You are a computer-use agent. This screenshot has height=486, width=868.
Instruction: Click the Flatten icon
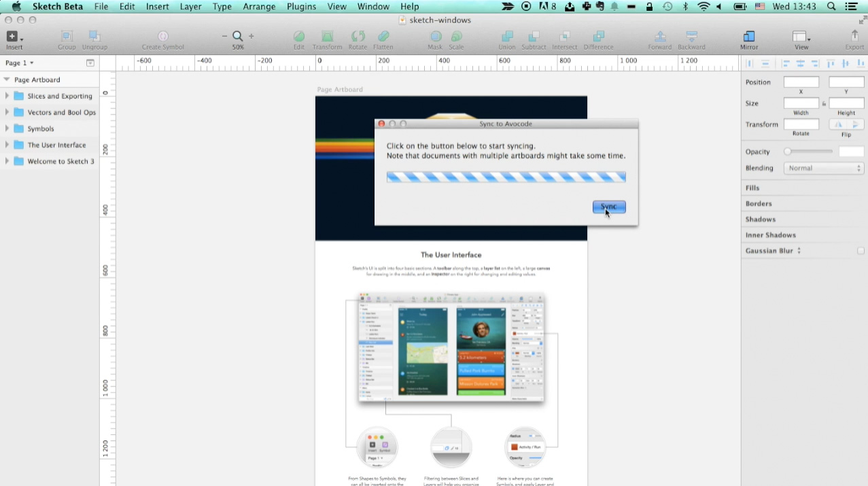pyautogui.click(x=383, y=37)
